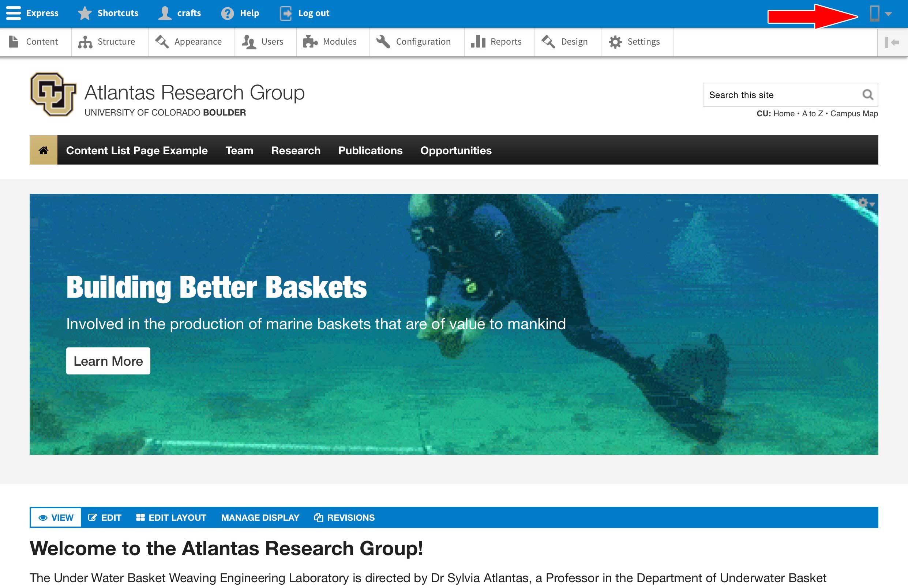Click the Log out icon
The image size is (908, 588).
coord(286,13)
